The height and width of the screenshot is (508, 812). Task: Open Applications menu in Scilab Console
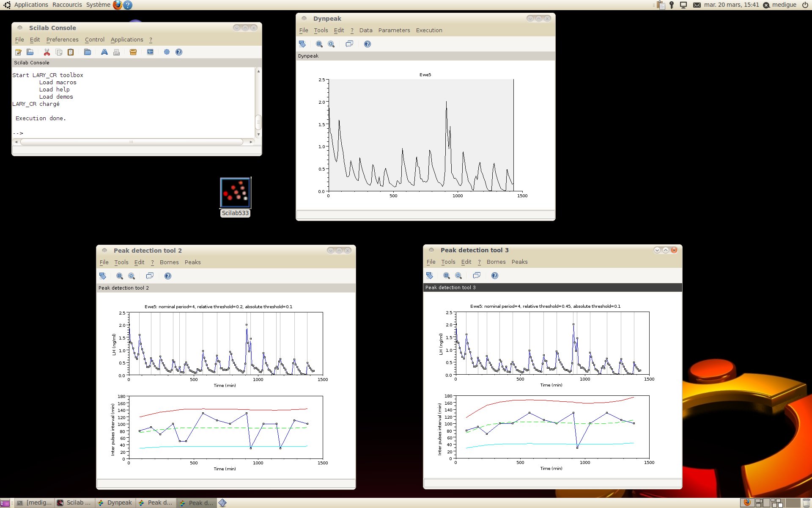(127, 40)
